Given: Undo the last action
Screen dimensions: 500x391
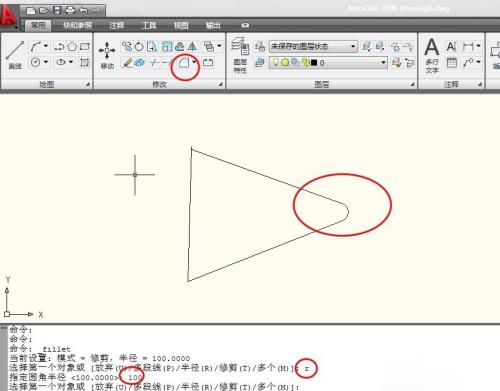Looking at the screenshot, I should [83, 11].
